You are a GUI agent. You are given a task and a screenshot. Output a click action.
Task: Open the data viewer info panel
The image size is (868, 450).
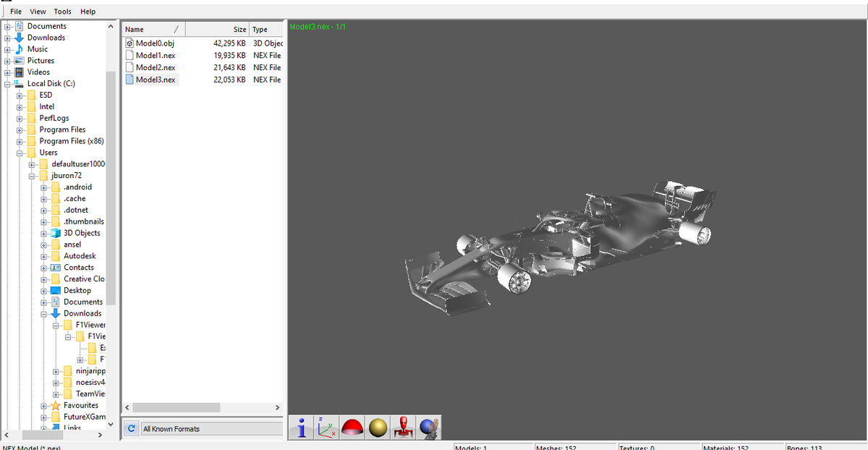tap(301, 428)
